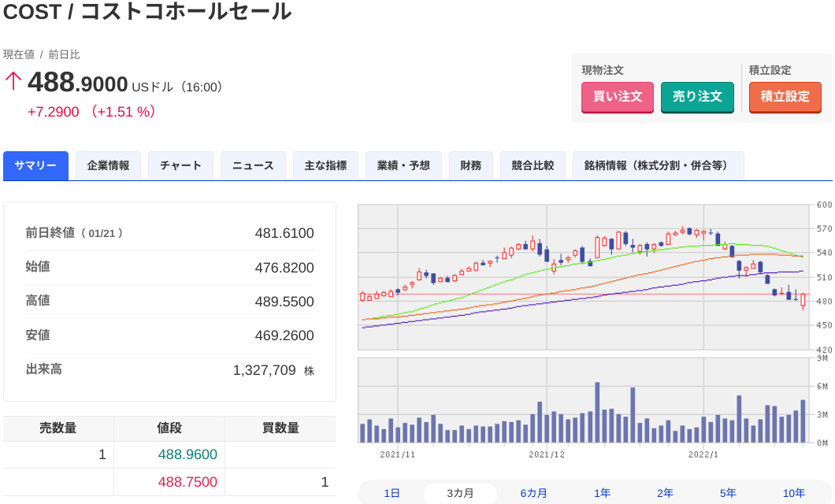The image size is (835, 504).
Task: Select the 3カ月 chart range
Action: [x=460, y=493]
